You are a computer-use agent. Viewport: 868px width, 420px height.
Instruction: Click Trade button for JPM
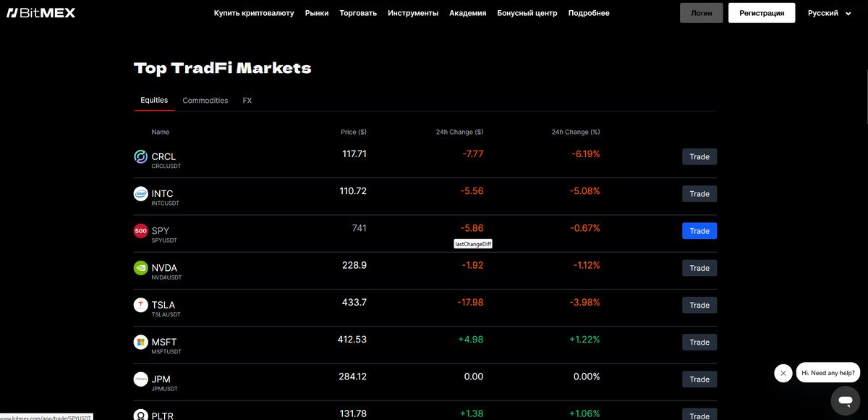(699, 379)
